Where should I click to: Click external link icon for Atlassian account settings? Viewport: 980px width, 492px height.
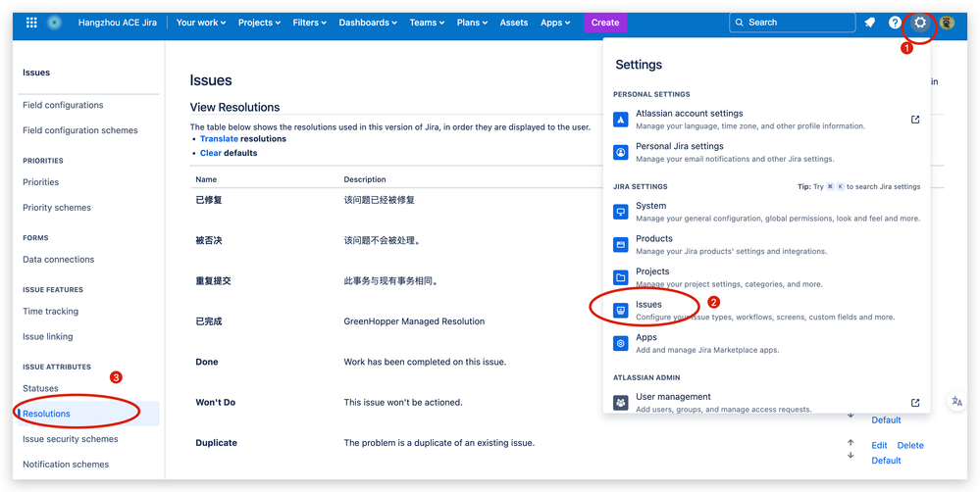(x=915, y=120)
